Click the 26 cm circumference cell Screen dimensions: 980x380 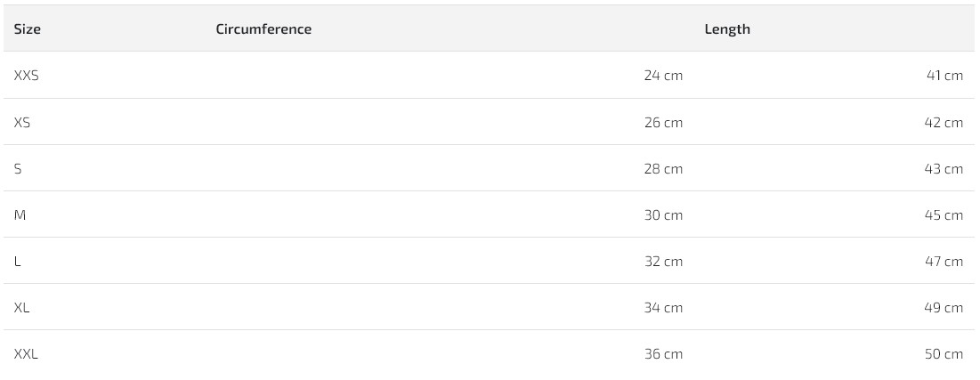coord(663,122)
